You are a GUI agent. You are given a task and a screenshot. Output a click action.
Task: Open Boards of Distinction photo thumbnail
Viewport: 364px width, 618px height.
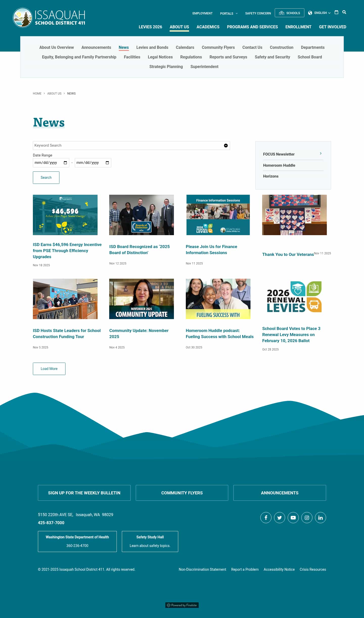(x=142, y=215)
